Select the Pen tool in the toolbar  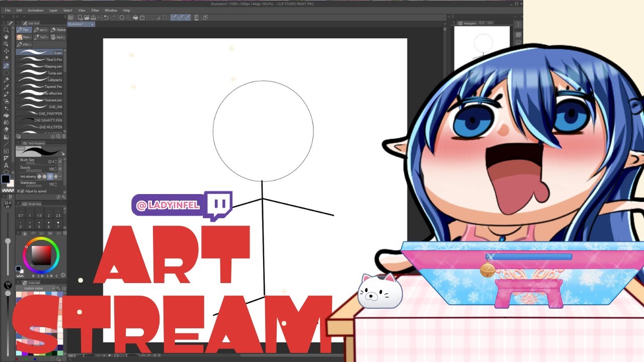pos(6,66)
